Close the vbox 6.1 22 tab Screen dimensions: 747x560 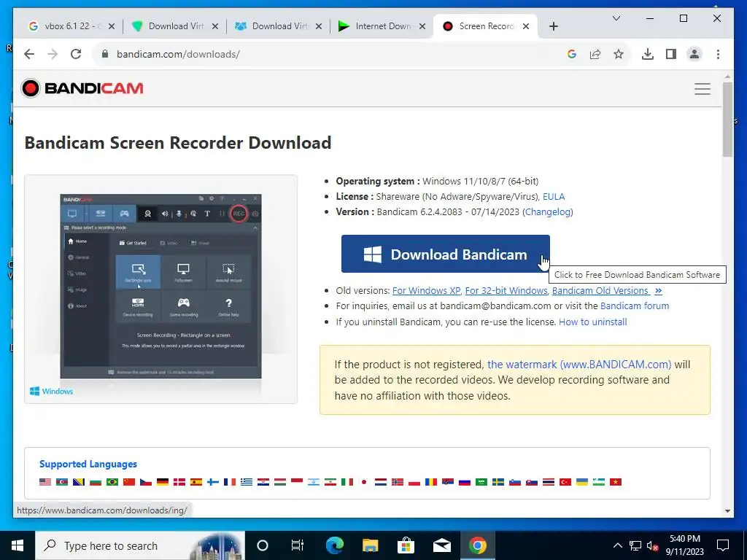pos(112,26)
